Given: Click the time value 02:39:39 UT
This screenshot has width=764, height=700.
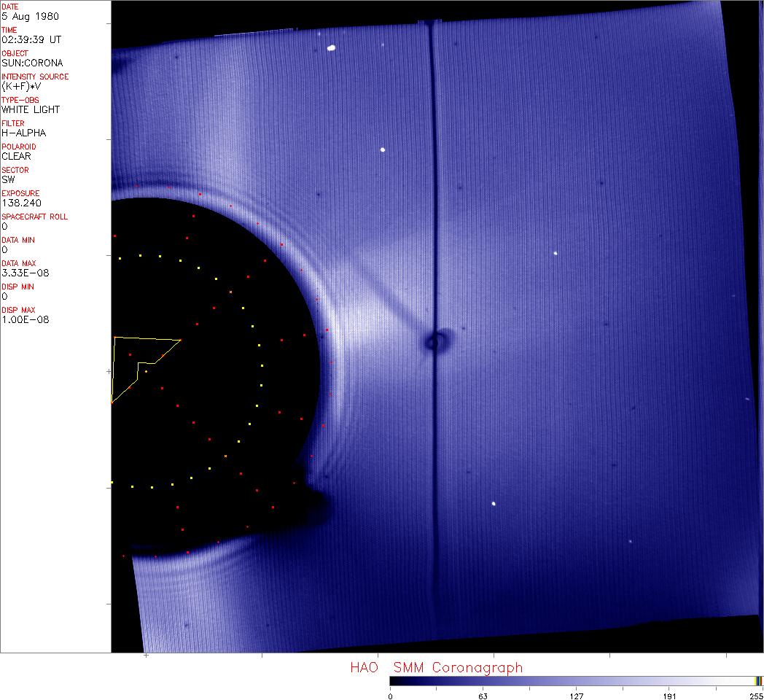Looking at the screenshot, I should [31, 39].
